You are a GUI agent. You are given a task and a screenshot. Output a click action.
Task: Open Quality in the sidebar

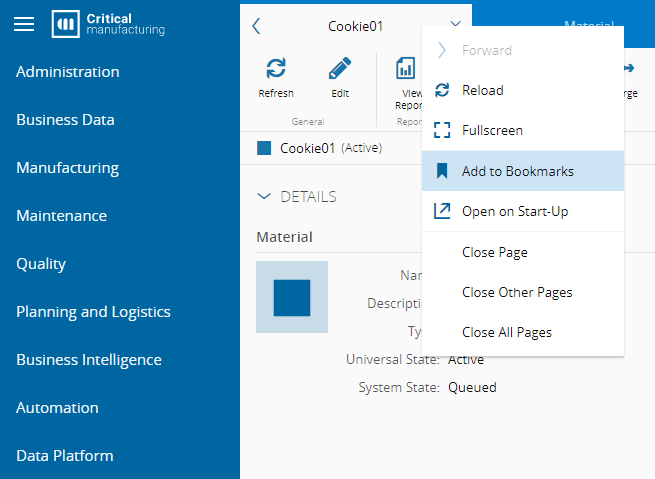coord(41,264)
